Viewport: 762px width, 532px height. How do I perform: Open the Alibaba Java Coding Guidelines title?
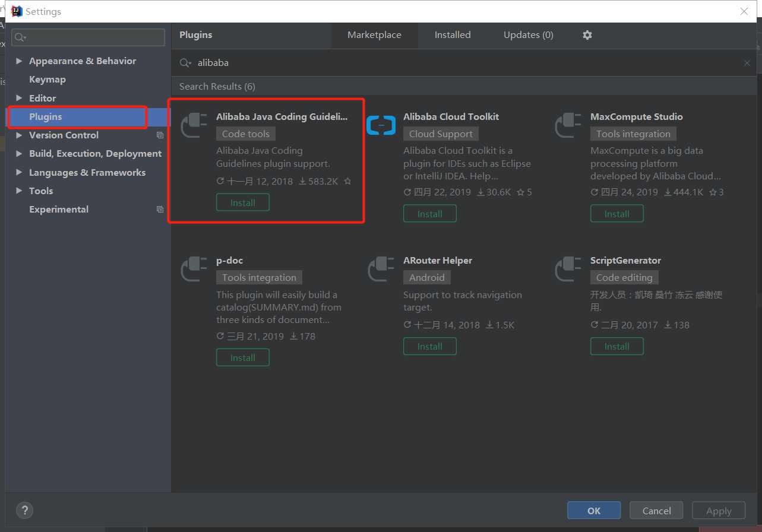282,117
